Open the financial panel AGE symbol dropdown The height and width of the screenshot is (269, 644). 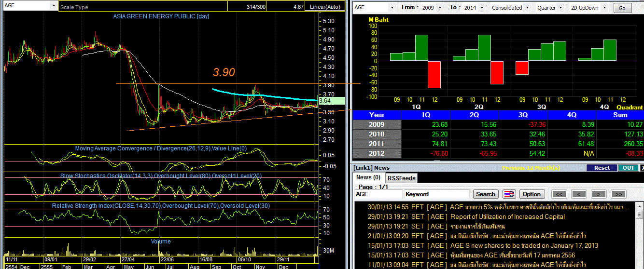tap(391, 8)
